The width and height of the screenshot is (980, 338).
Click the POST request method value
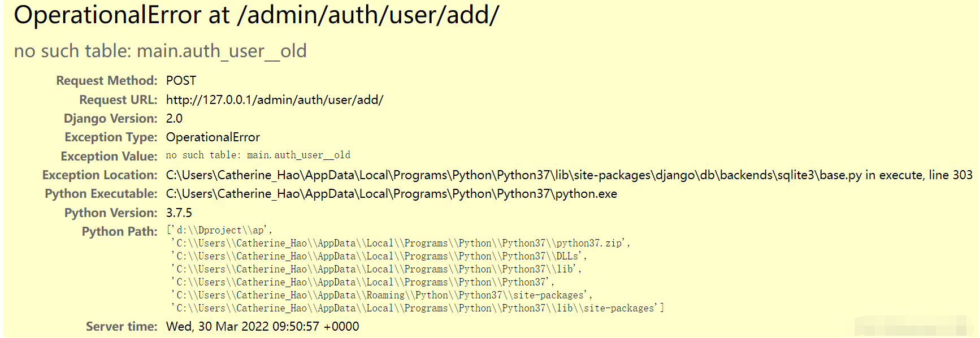pyautogui.click(x=181, y=81)
